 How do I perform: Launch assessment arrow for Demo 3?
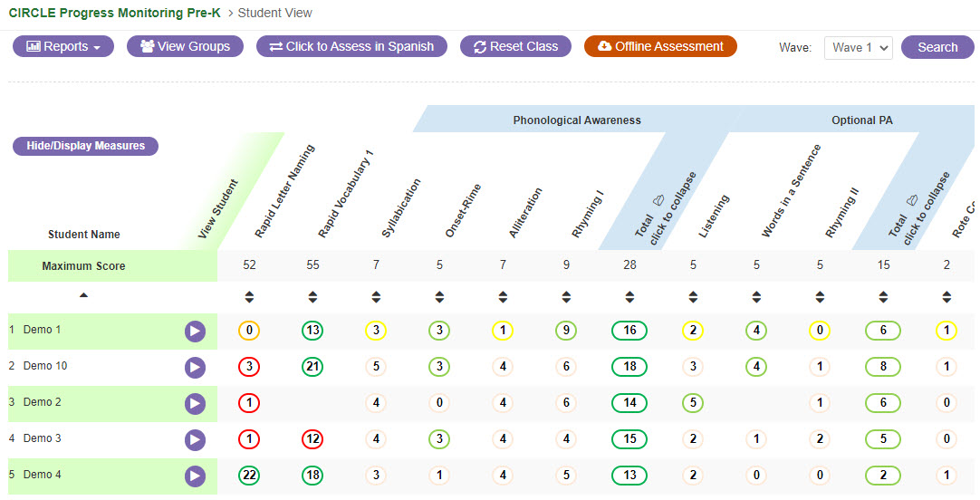pos(195,440)
